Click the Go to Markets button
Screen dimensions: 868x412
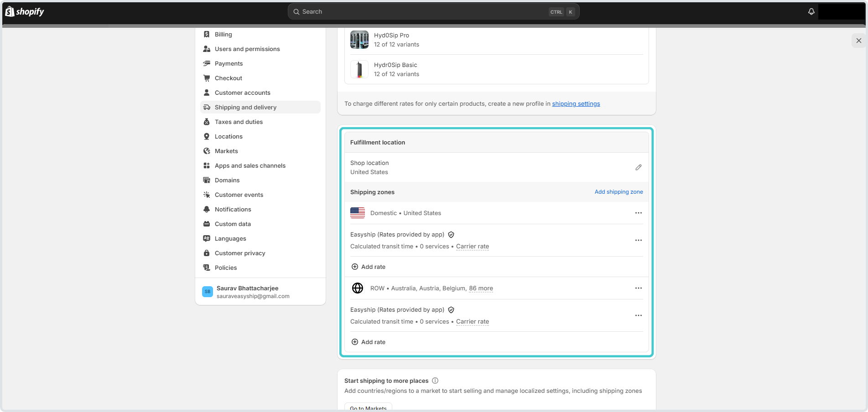click(368, 407)
